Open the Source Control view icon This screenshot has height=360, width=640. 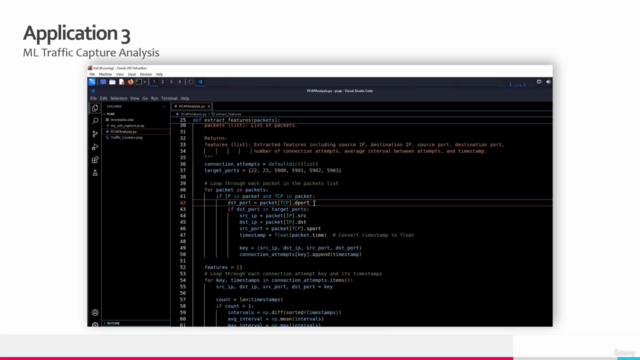95,134
